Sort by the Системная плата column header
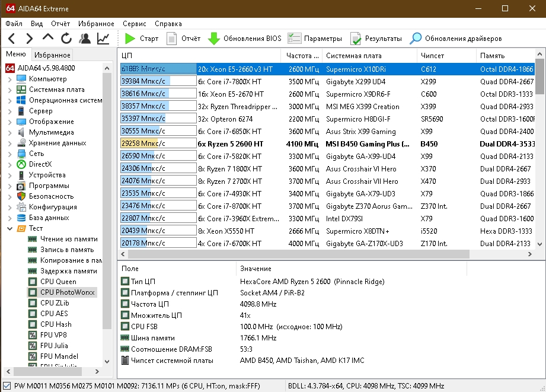Viewport: 546px width, 392px height. tap(370, 55)
